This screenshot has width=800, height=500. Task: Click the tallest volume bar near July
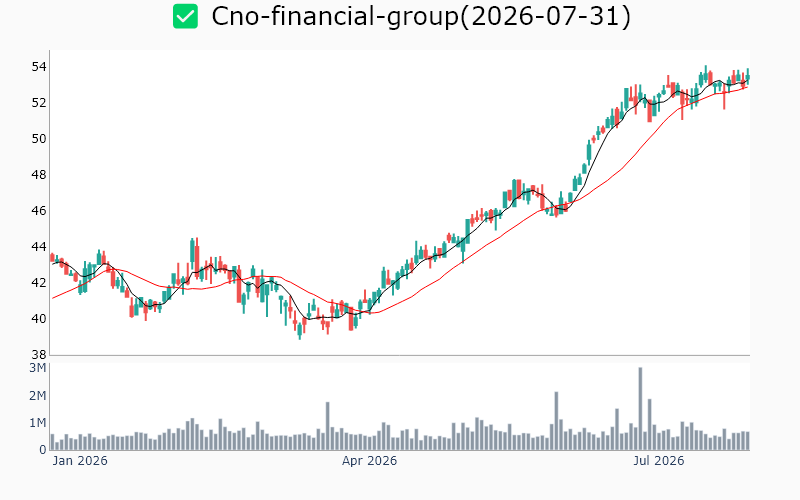pyautogui.click(x=640, y=409)
